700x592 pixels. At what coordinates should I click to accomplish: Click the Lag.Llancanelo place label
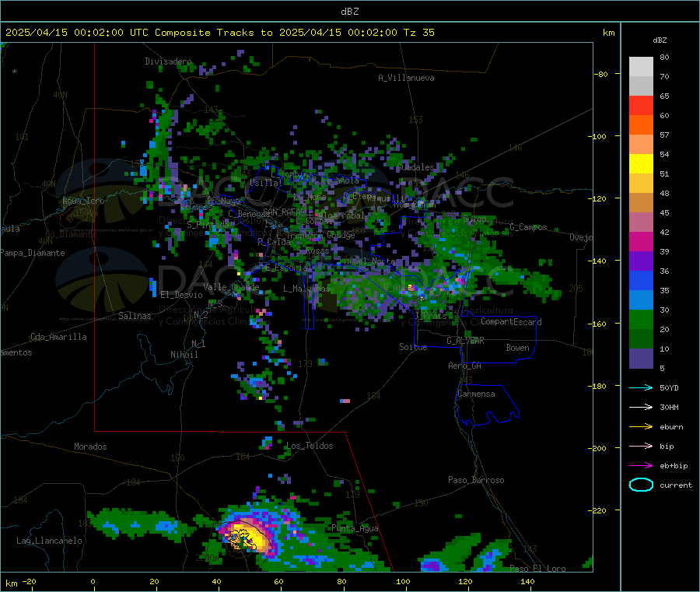[49, 541]
